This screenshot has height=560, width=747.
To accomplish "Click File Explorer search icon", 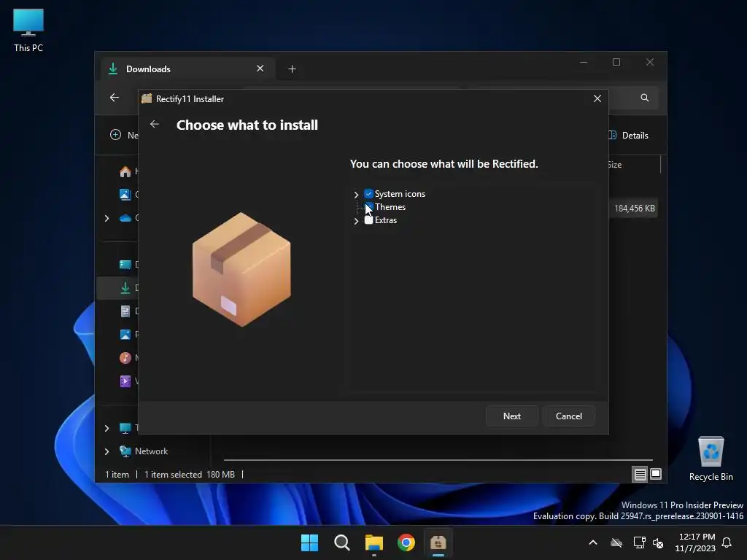I will (645, 98).
